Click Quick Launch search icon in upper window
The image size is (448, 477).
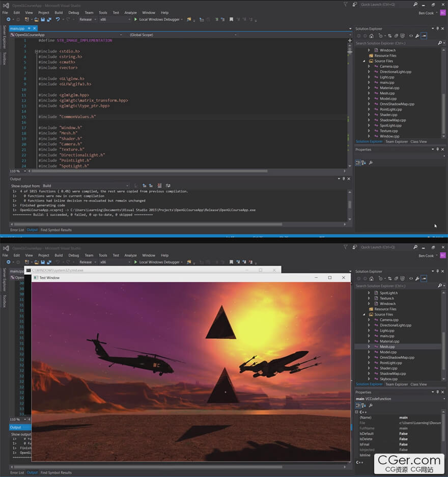pyautogui.click(x=415, y=5)
